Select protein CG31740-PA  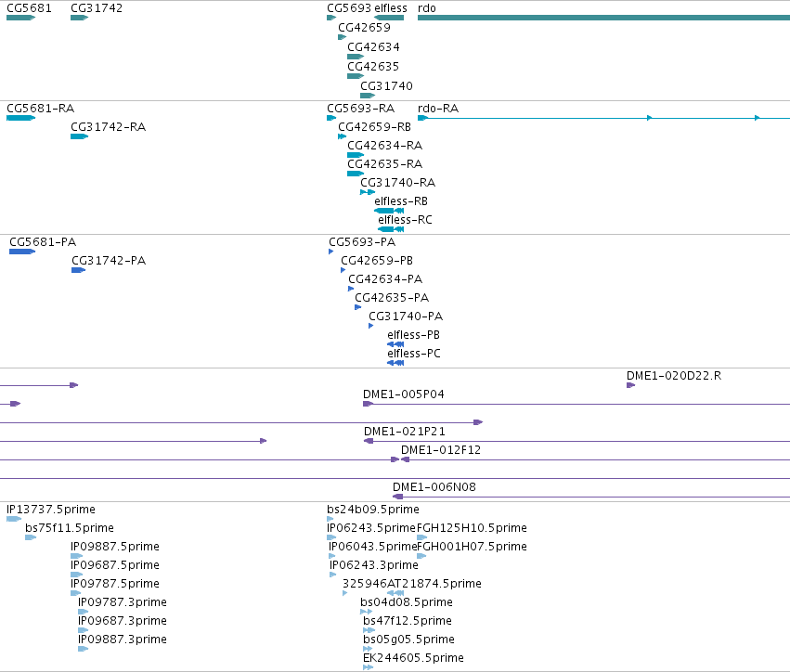point(406,317)
